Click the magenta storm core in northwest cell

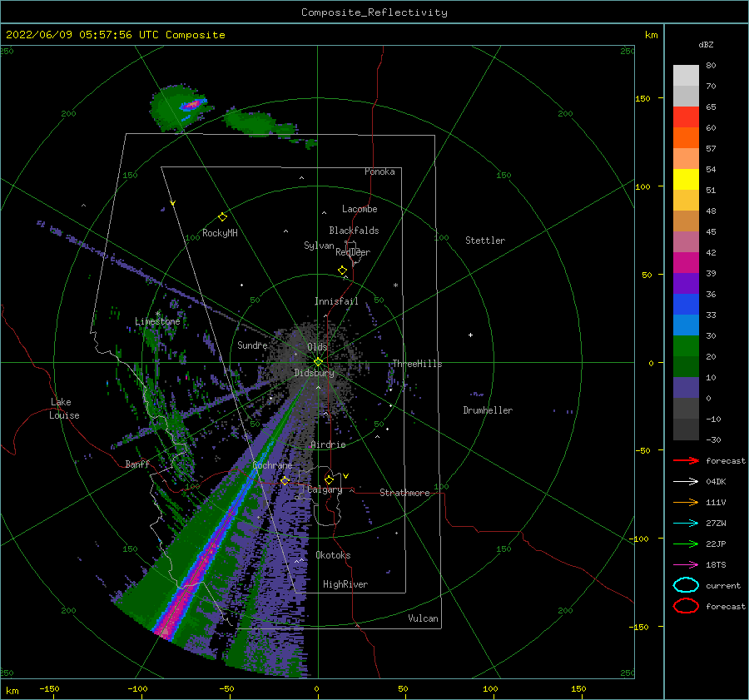(x=192, y=104)
